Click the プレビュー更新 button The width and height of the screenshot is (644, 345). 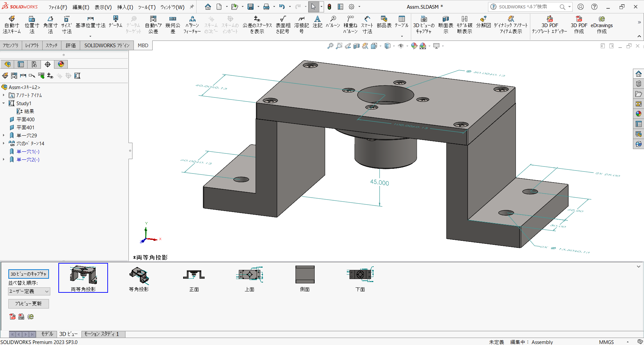[29, 303]
